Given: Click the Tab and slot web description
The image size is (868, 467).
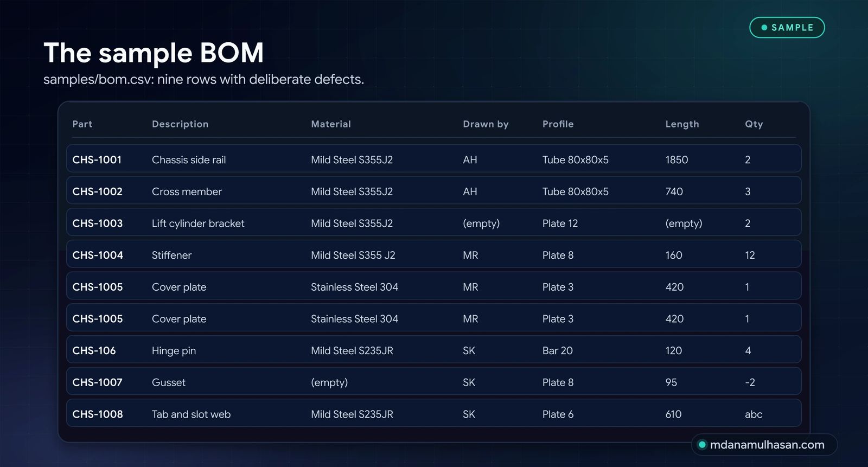Looking at the screenshot, I should pos(191,414).
